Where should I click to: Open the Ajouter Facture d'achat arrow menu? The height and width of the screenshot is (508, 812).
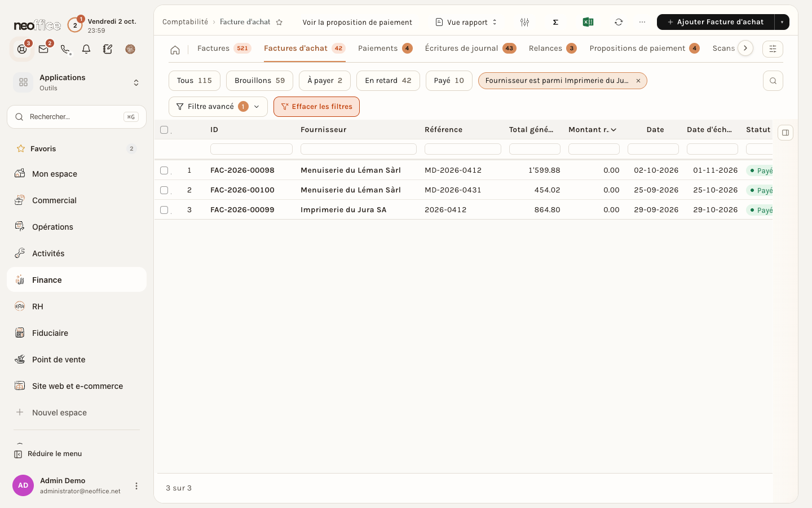click(782, 22)
